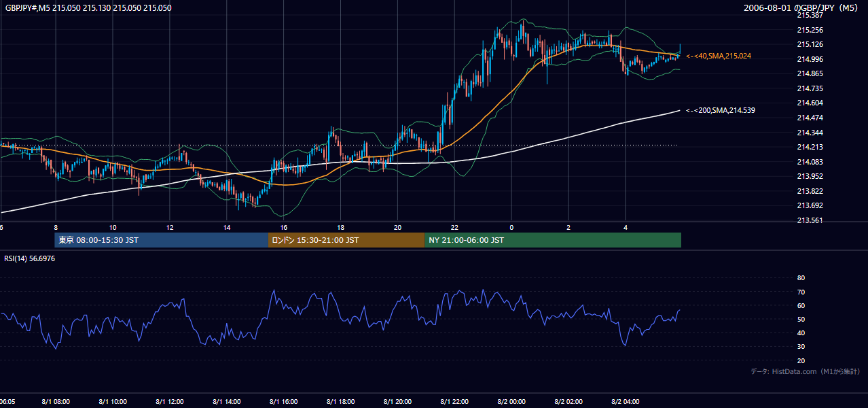Viewport: 868px width, 408px height.
Task: Click price axis value 213.952
Action: (810, 176)
